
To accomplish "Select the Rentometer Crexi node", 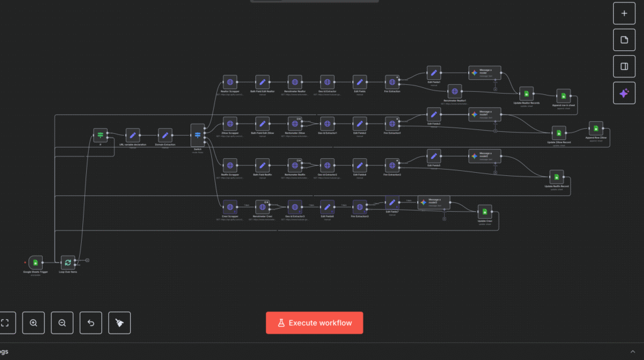I will pos(262,207).
